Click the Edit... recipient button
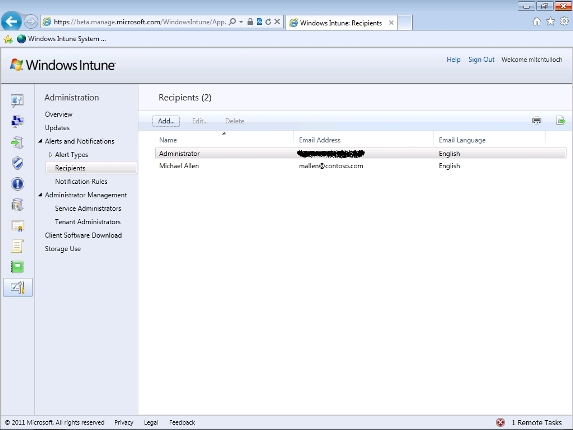Screen dimensions: 573x430 200,121
